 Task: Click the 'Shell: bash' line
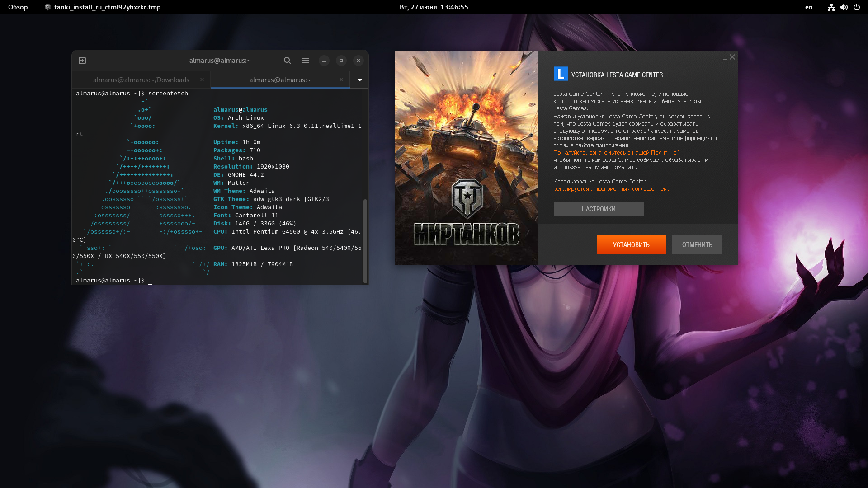coord(233,159)
